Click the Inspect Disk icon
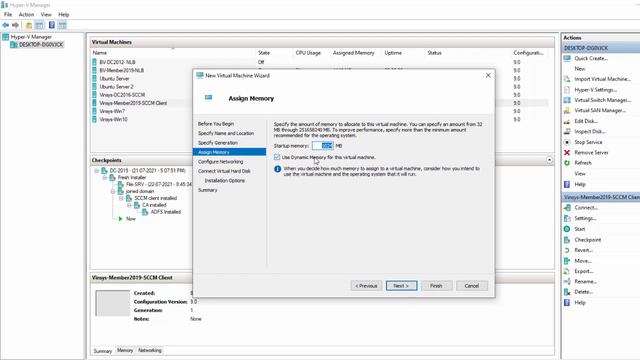 (x=567, y=131)
